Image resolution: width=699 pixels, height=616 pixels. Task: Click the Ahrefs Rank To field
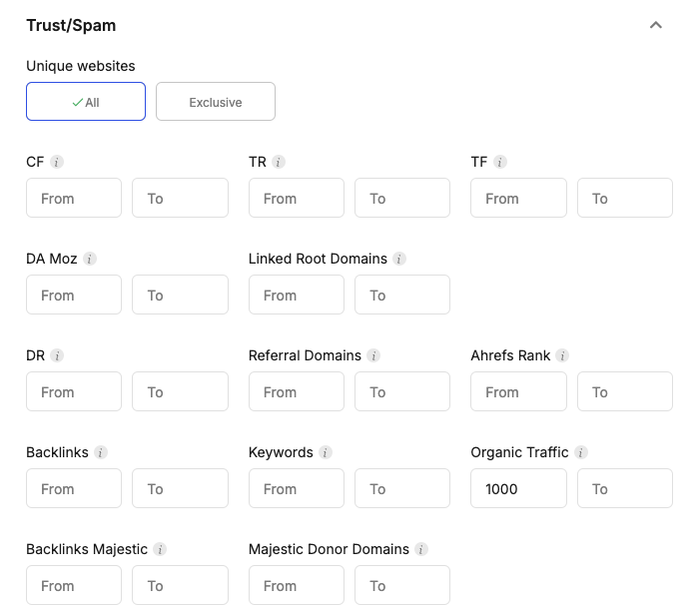pyautogui.click(x=625, y=392)
